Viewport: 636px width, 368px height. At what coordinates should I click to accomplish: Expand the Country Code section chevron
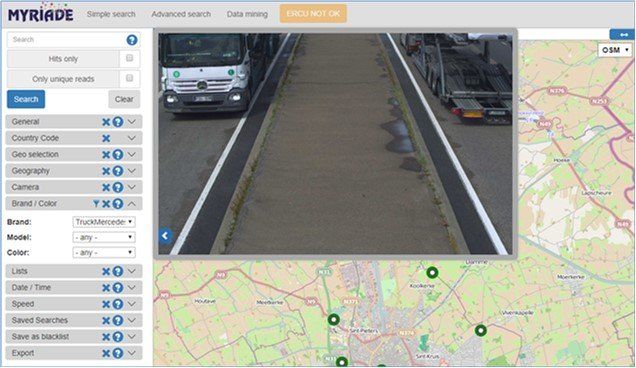pos(132,138)
